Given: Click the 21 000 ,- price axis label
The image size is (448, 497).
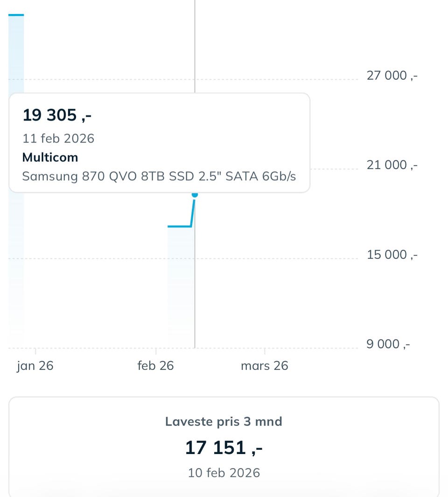Looking at the screenshot, I should tap(392, 165).
